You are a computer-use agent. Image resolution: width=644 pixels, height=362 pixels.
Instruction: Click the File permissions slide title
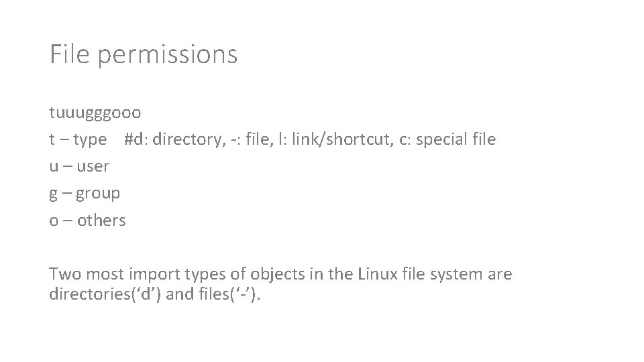point(144,54)
